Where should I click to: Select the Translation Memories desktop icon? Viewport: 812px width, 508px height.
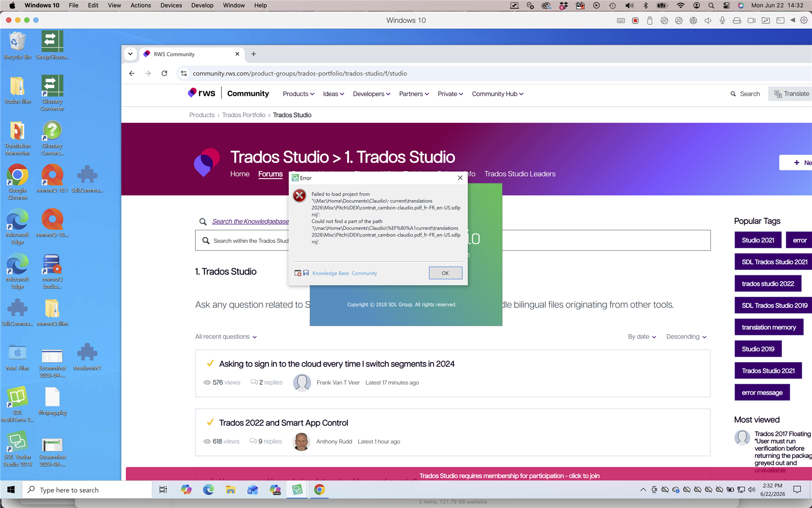(17, 138)
